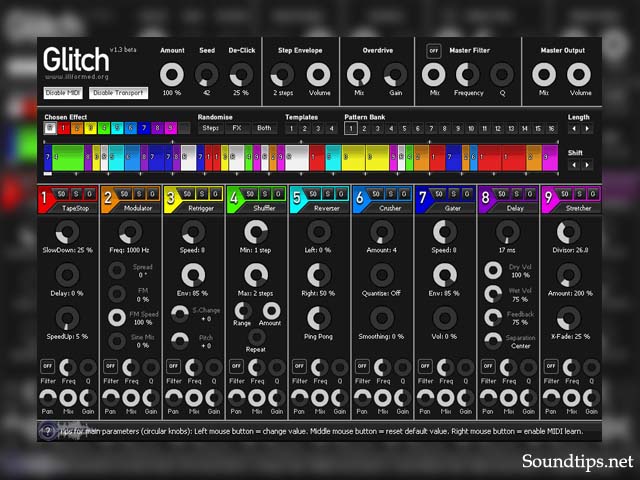Open the question mark help icon
Screen dimensions: 640x480
point(48,431)
